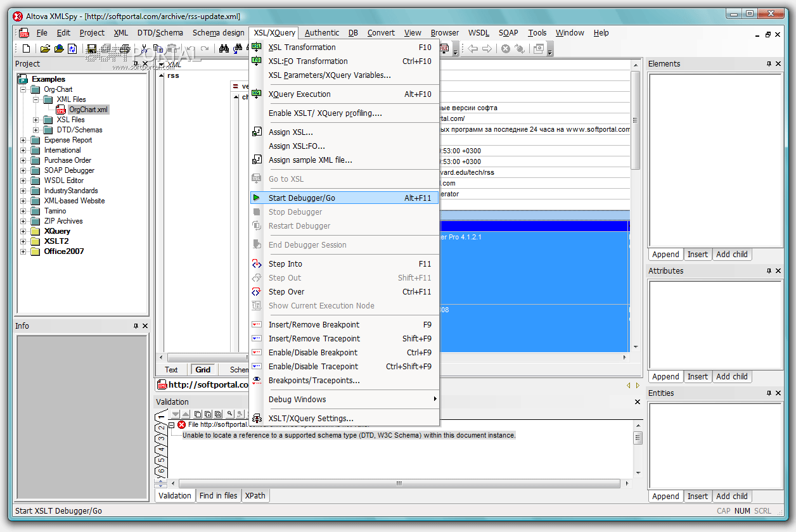Screen dimensions: 796x532
Task: Click Validation panel horizontal scrollbar
Action: [x=399, y=483]
